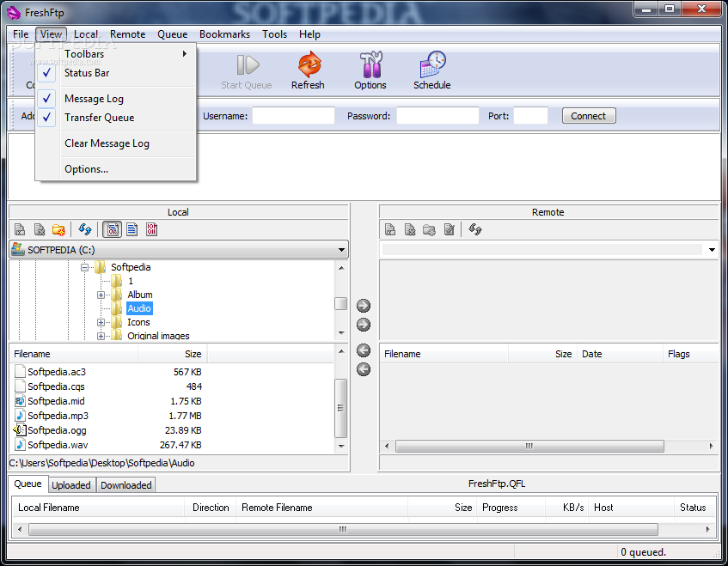728x566 pixels.
Task: Click the local file list vertical scrollbar thumb
Action: (x=340, y=408)
